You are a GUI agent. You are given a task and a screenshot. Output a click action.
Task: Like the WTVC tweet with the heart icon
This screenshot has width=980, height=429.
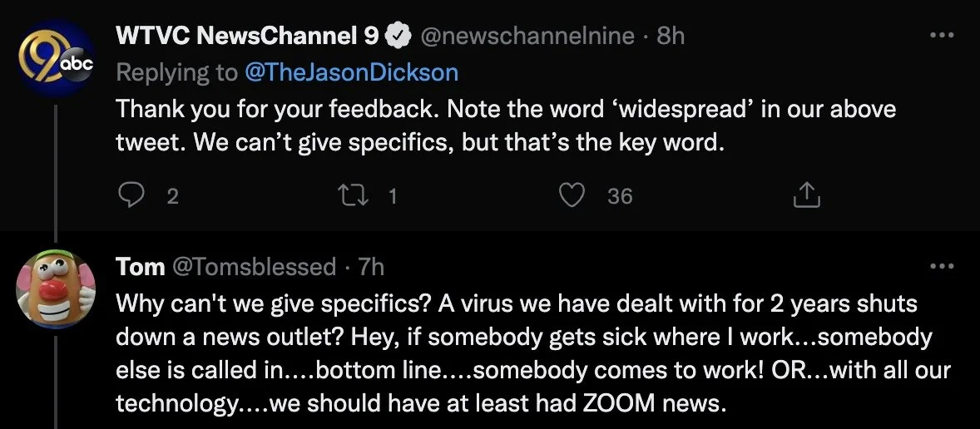[571, 195]
